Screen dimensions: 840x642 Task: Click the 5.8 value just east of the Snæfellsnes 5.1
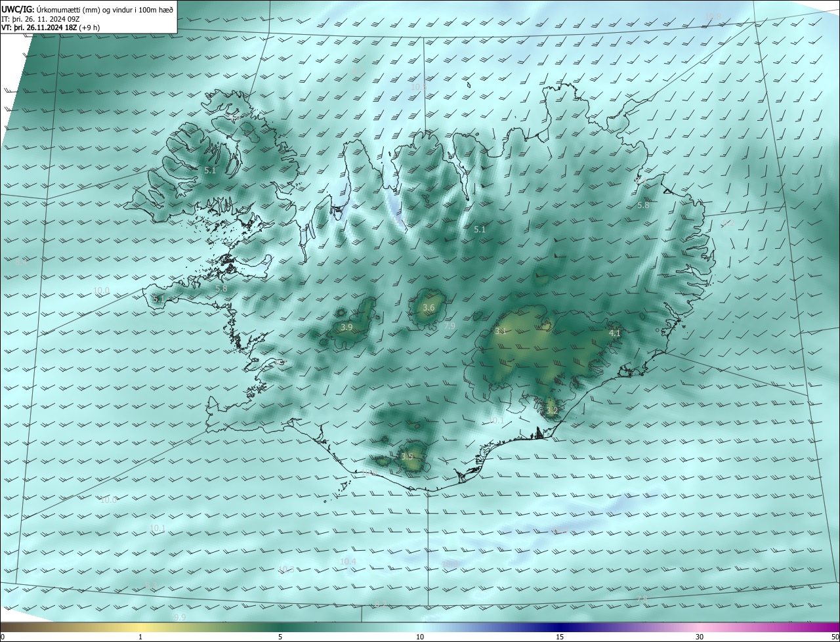point(221,288)
